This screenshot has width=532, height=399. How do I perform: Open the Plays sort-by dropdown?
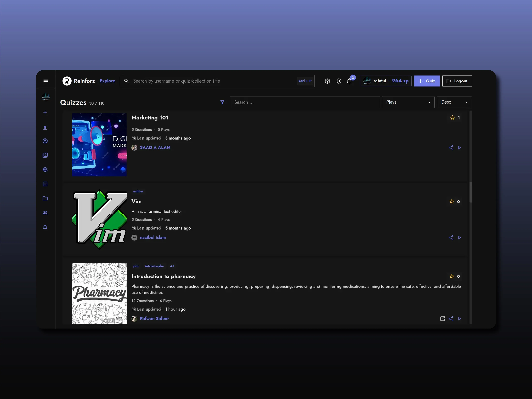tap(408, 102)
